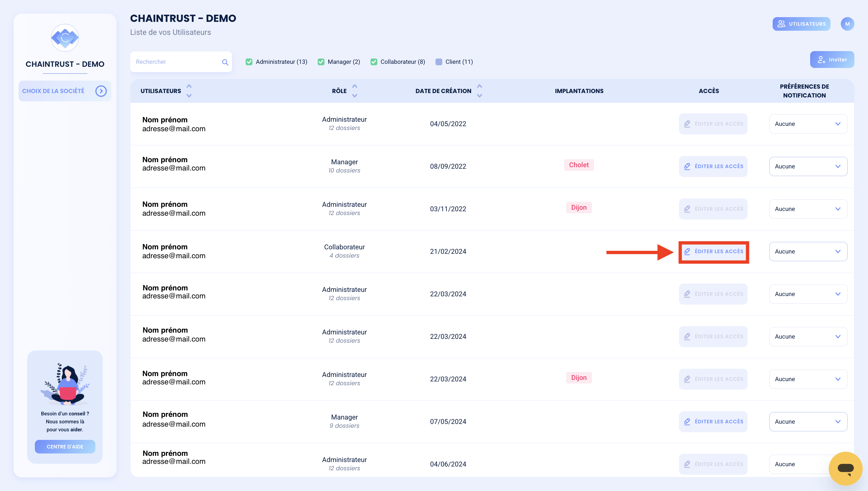
Task: Click Éditer les accès for 04/06/2024 row
Action: pos(713,464)
